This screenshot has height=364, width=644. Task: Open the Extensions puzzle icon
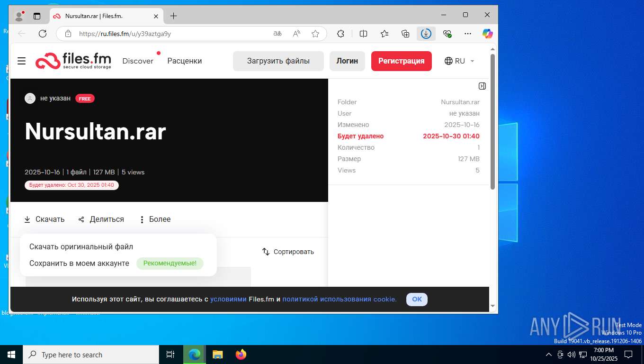340,34
